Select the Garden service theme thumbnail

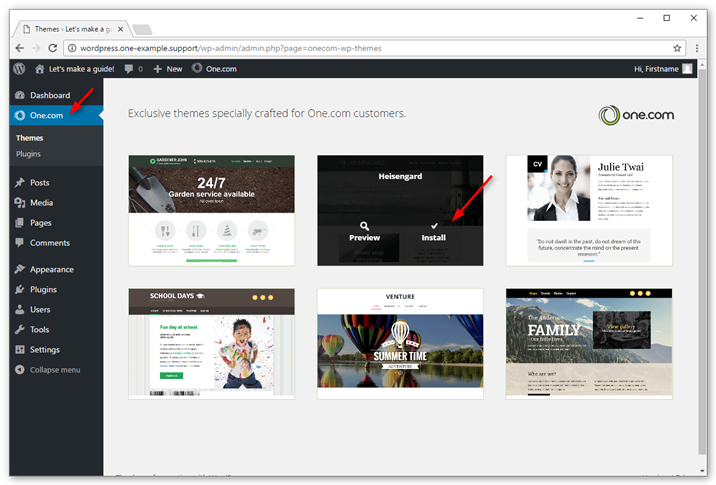coord(211,211)
